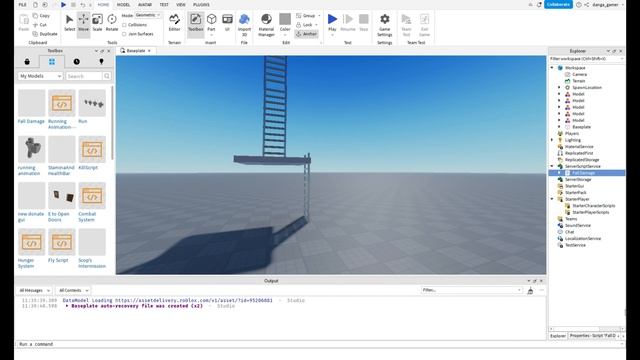Screen dimensions: 640x360
Task: Click the Copy clipboard button
Action: point(41,16)
